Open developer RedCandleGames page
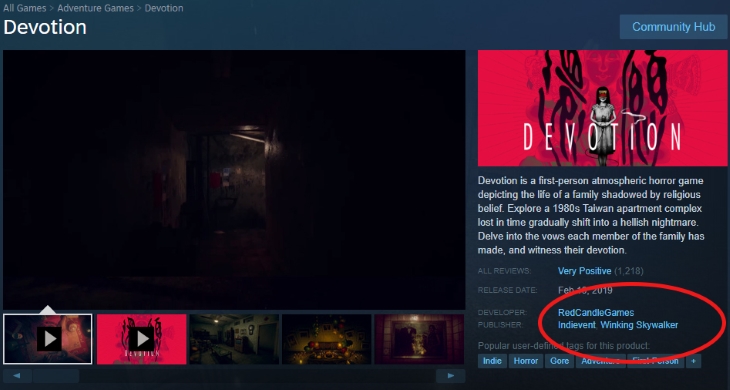The image size is (730, 390). pyautogui.click(x=596, y=312)
